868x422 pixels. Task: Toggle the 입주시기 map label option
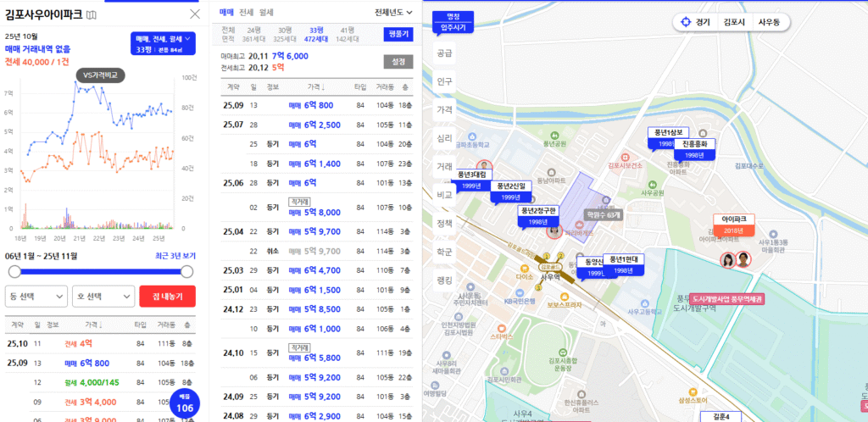pyautogui.click(x=453, y=27)
